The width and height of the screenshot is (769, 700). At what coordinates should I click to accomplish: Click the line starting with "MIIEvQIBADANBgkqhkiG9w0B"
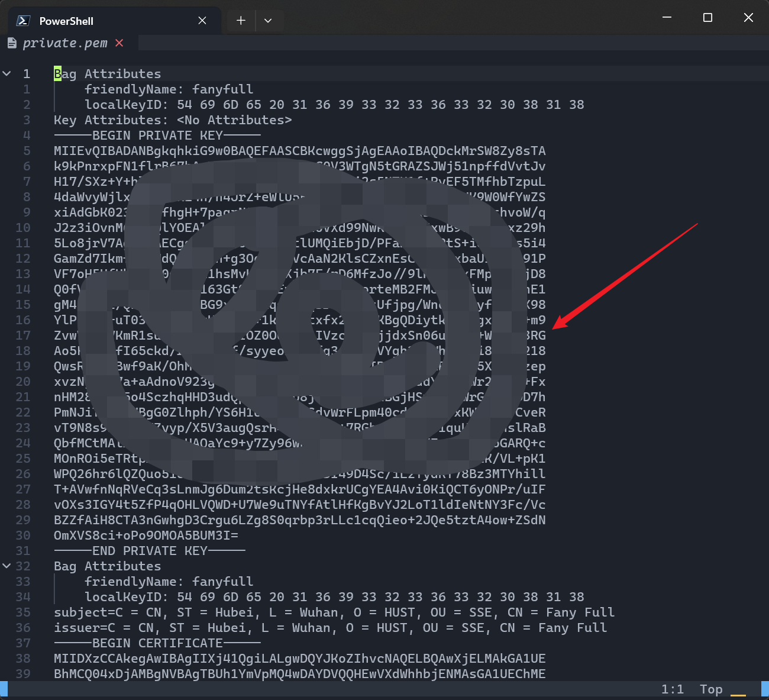[x=300, y=151]
